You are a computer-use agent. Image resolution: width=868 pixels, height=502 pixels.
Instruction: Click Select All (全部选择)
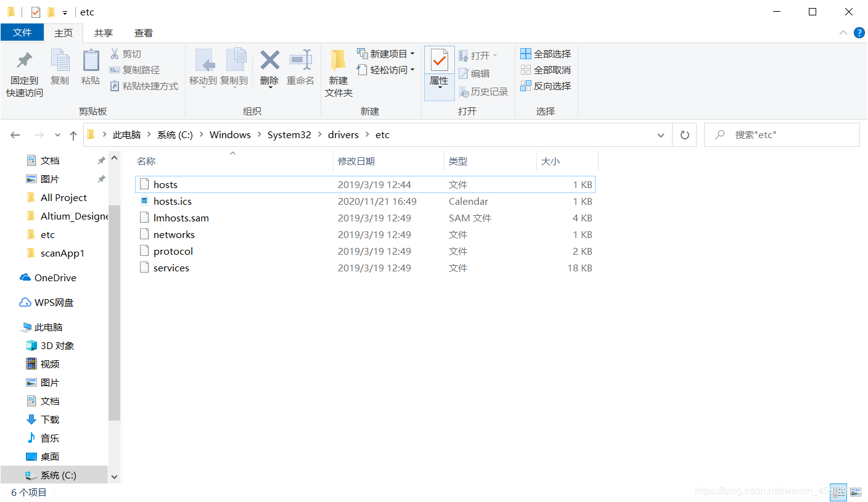546,54
